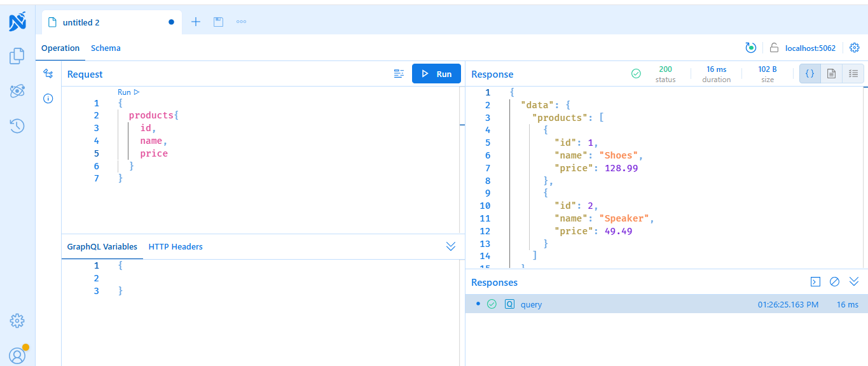Open the operation builder tree icon
868x366 pixels.
[x=48, y=74]
